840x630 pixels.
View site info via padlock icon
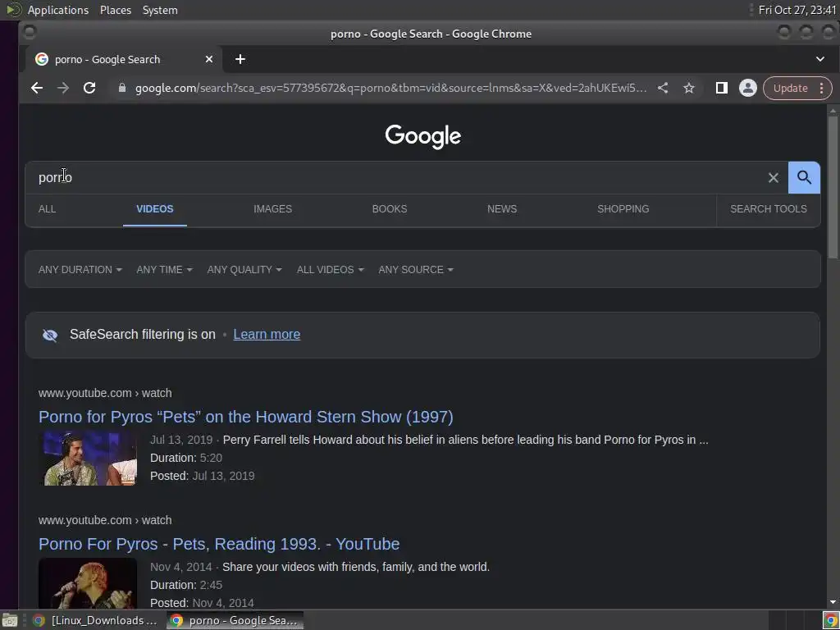tap(122, 88)
